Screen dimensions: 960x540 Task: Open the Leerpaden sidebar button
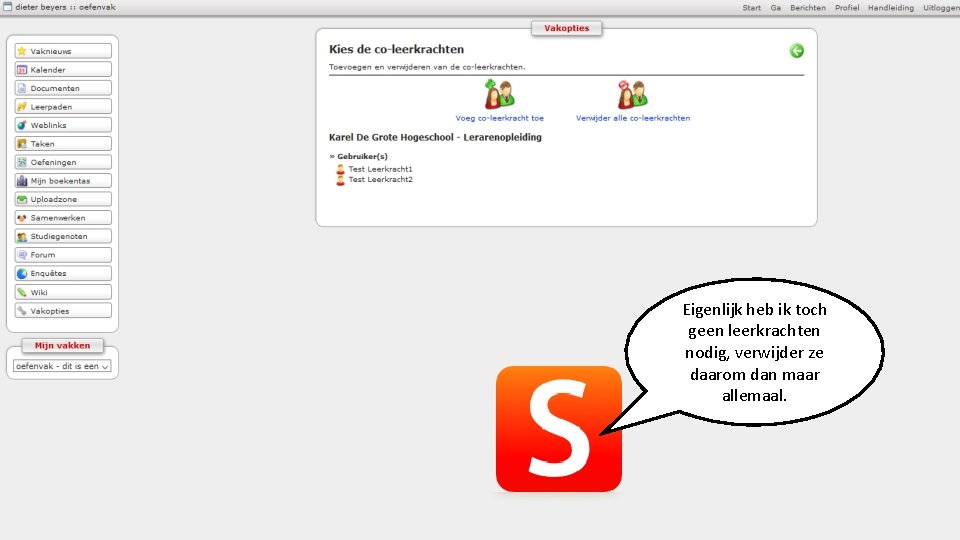pos(63,107)
